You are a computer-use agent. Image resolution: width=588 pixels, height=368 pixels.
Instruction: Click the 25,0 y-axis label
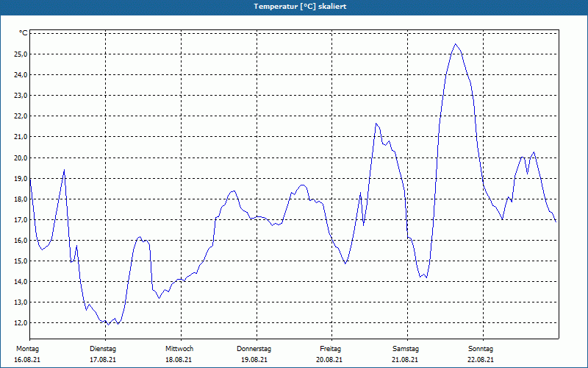(x=21, y=54)
